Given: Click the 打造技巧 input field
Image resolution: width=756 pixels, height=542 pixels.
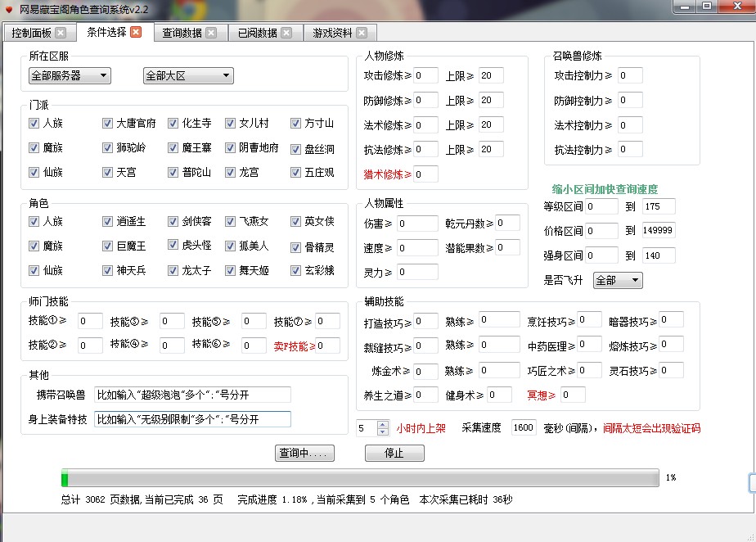Looking at the screenshot, I should 425,322.
